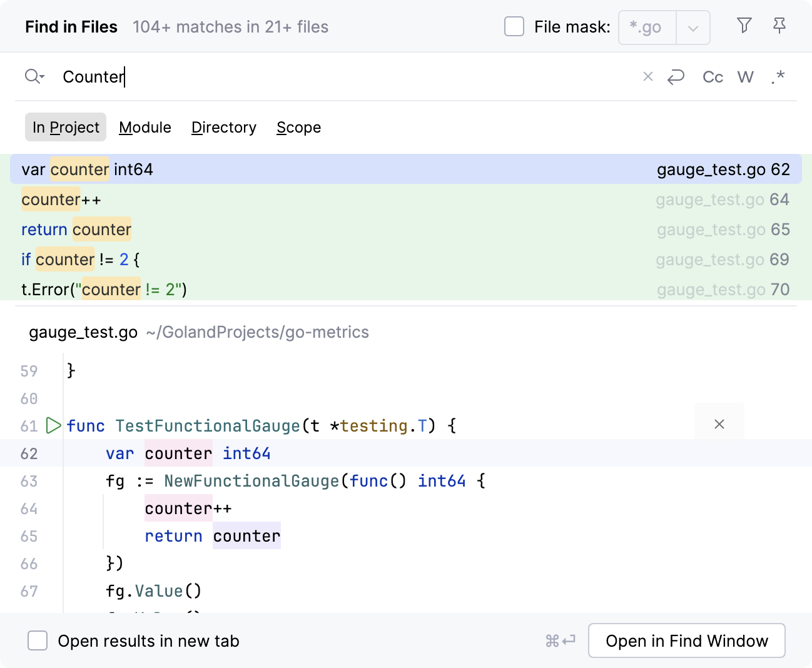The image size is (812, 668).
Task: Toggle Match Case (Cc) option
Action: tap(713, 77)
